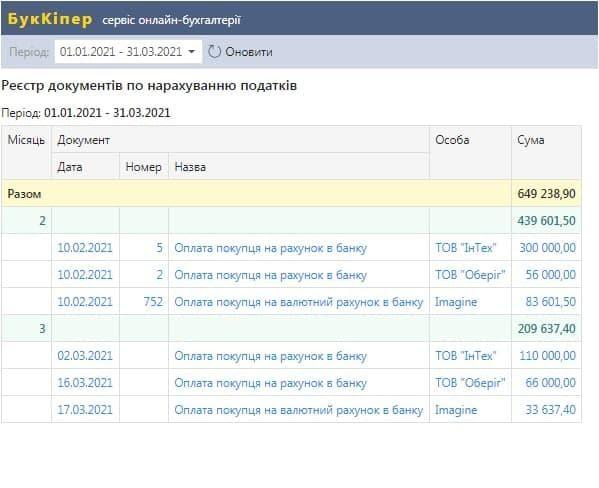Open Оплата покупця на валютний рахунок 17.03.2021
The image size is (599, 488).
point(299,410)
